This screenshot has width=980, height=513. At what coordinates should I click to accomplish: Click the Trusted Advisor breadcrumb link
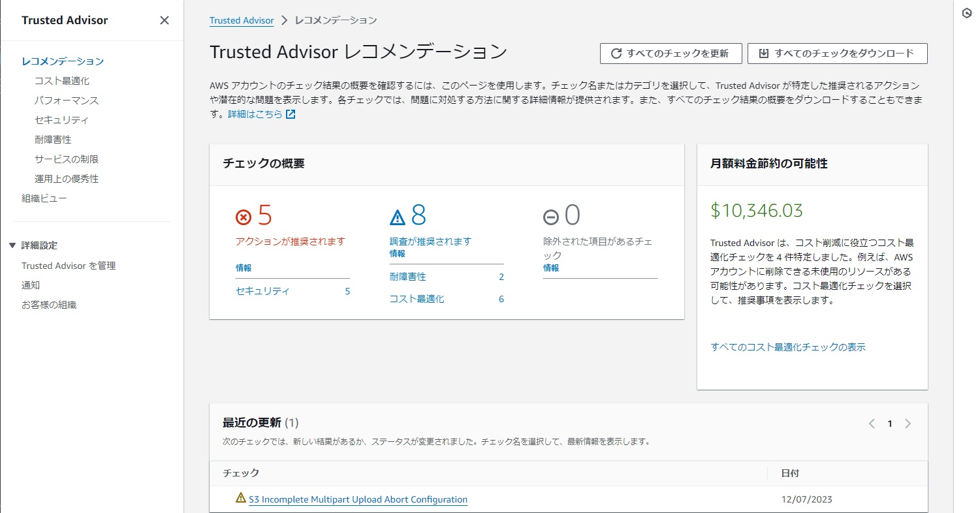(242, 20)
